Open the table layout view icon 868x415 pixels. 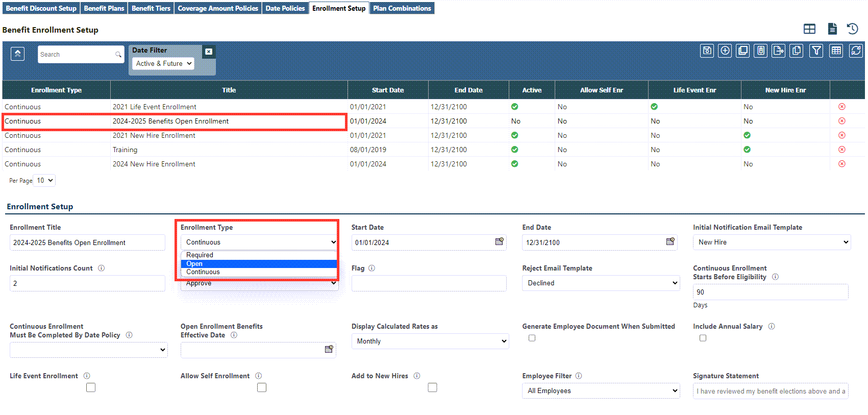pyautogui.click(x=809, y=29)
